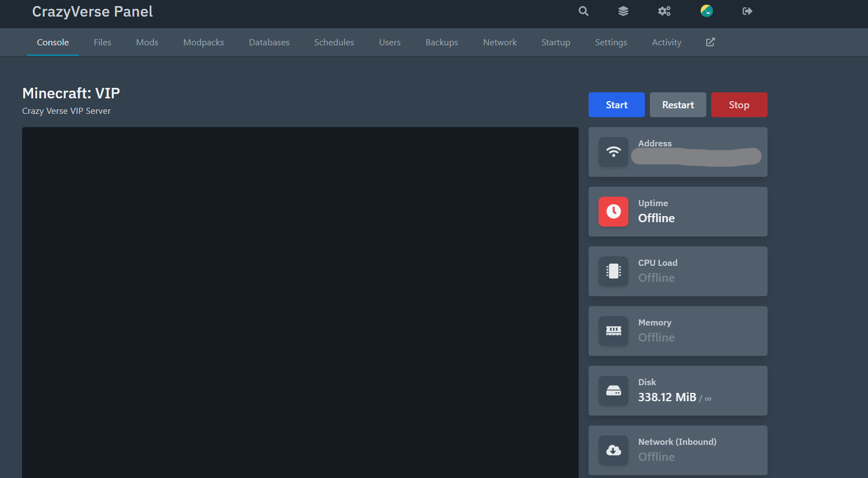This screenshot has height=478, width=868.
Task: Open the Users tab
Action: click(x=390, y=43)
